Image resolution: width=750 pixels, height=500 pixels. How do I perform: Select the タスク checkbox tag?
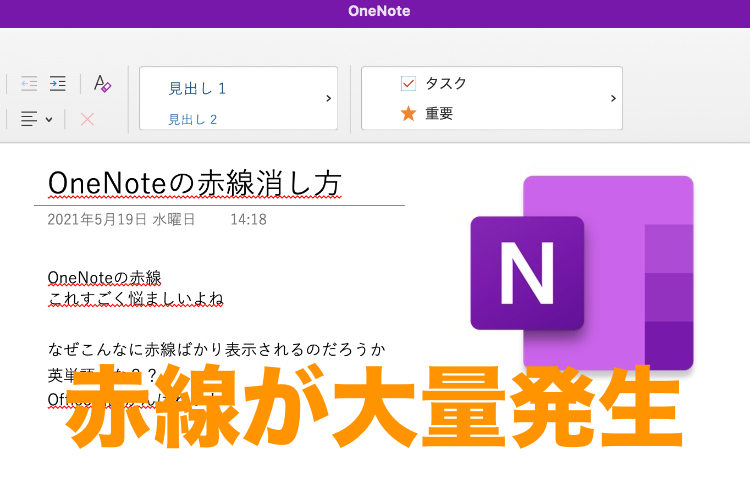pos(433,83)
